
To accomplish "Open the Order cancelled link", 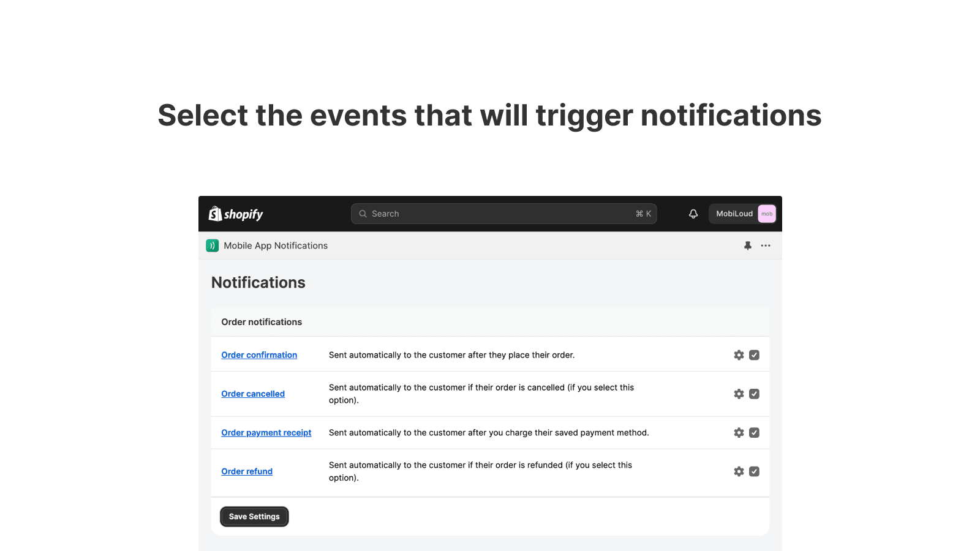I will [x=253, y=394].
